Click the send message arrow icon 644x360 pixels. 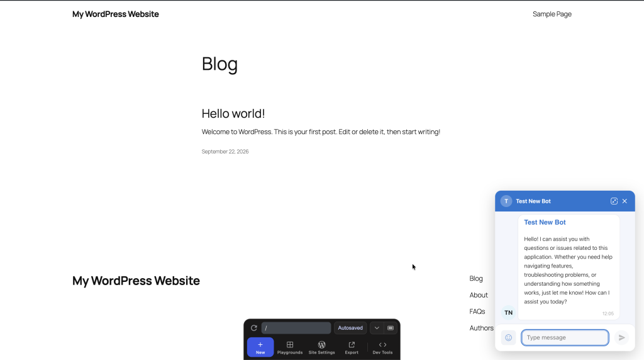[x=622, y=337]
